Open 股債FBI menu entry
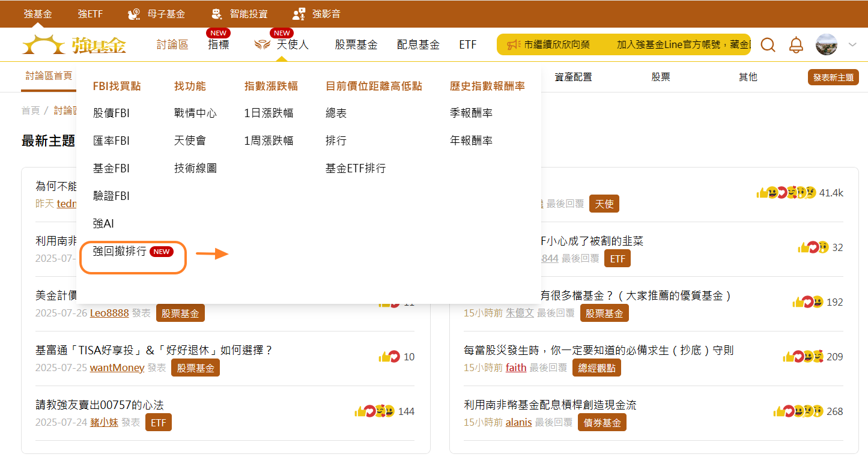Image resolution: width=868 pixels, height=469 pixels. [x=111, y=113]
